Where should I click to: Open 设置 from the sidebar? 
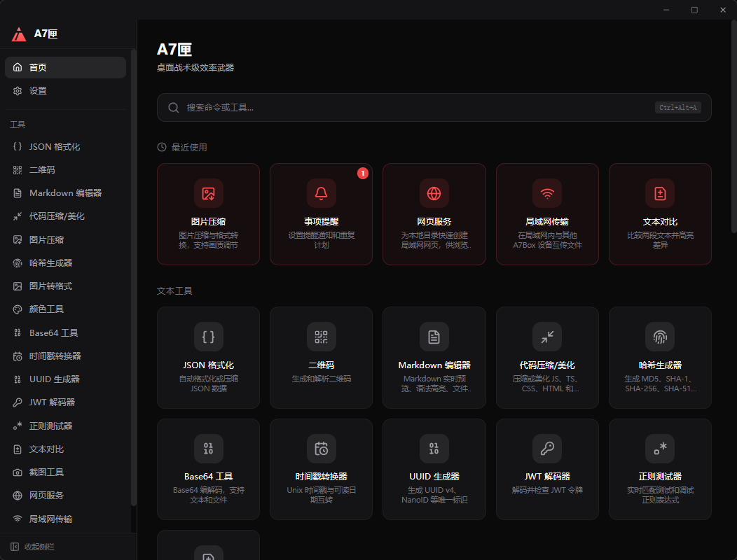tap(65, 91)
